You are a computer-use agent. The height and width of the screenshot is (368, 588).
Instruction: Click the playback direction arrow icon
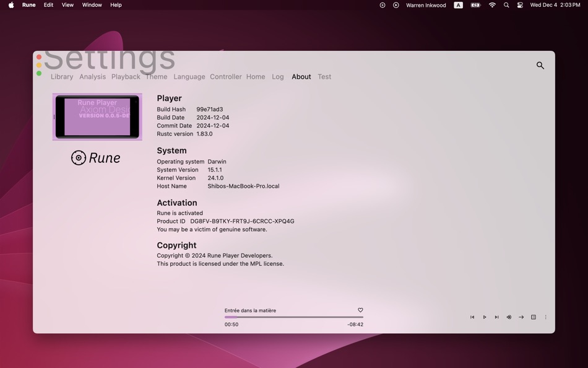point(521,317)
